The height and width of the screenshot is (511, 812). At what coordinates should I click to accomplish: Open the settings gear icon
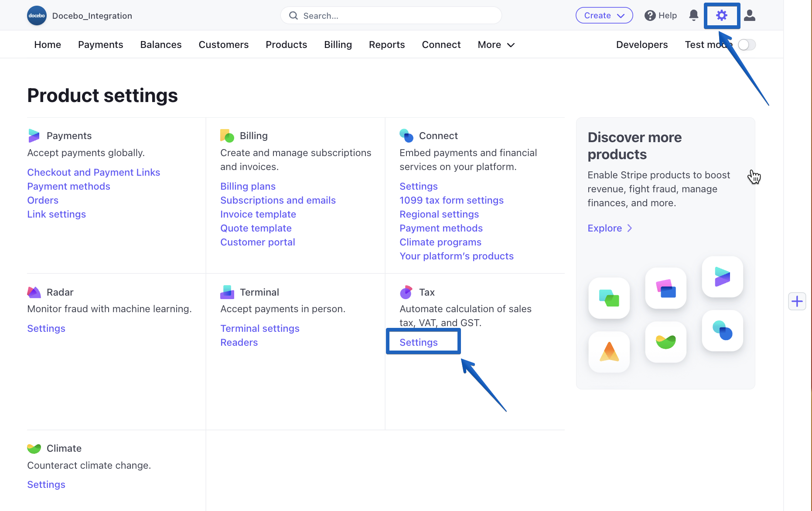722,16
